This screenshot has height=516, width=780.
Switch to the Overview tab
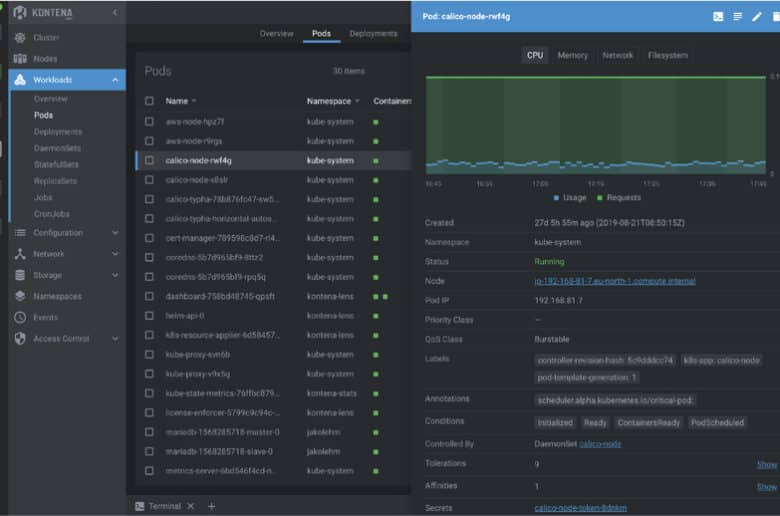[x=277, y=33]
